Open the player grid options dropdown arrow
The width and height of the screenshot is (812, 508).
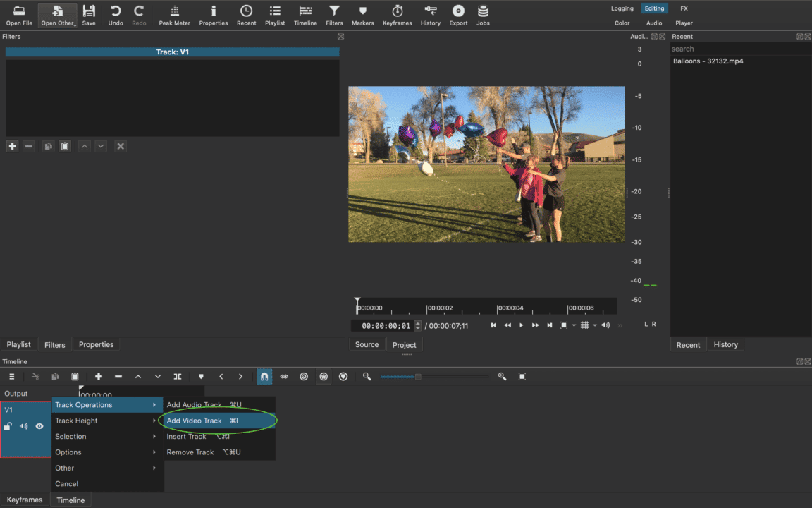coord(594,325)
